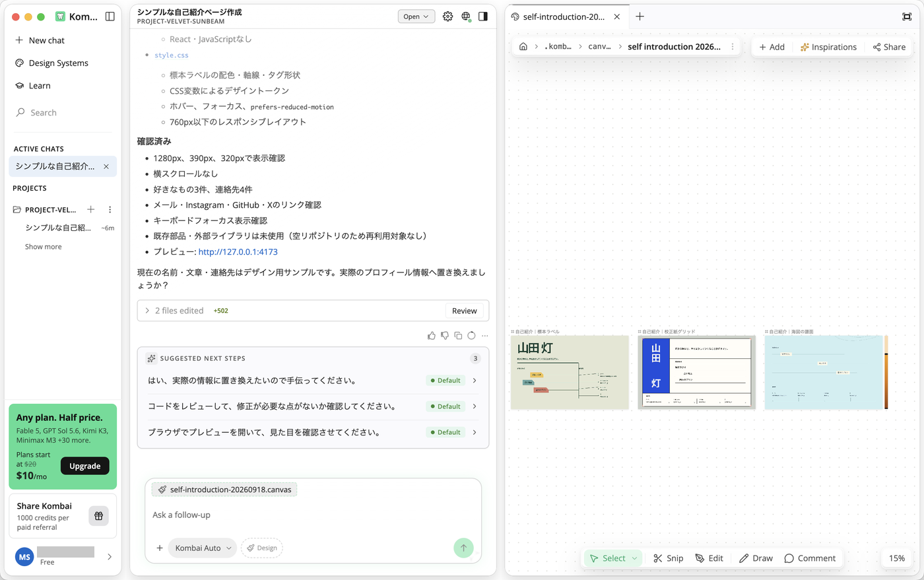Open a new canvas tab
This screenshot has width=924, height=580.
pyautogui.click(x=640, y=16)
